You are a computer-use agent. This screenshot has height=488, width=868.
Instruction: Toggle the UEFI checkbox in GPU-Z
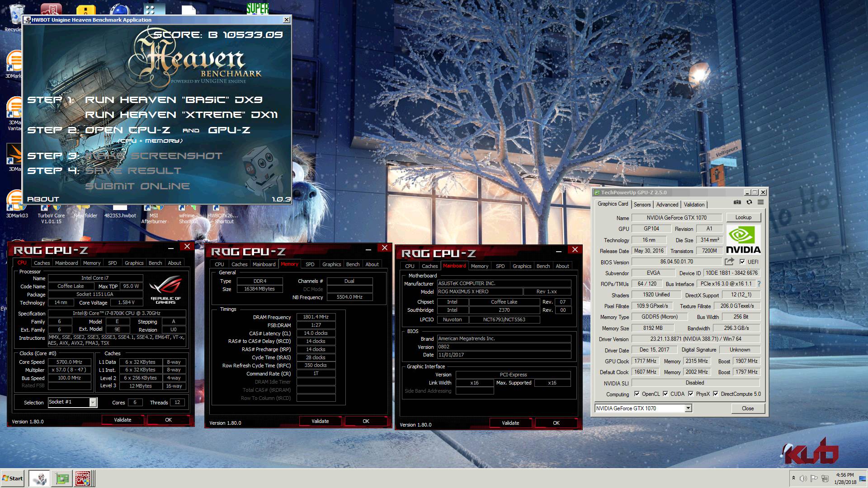(742, 262)
